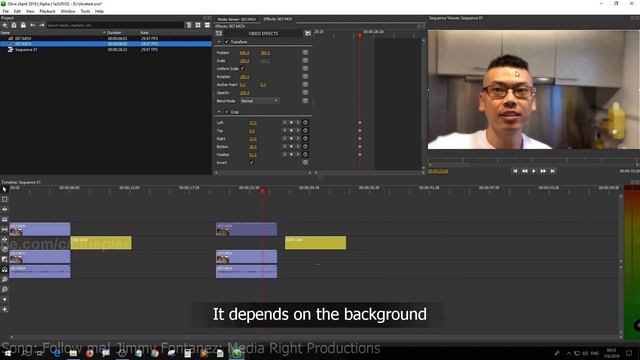Enable keyframing stopwatch for Opacity
The height and width of the screenshot is (360, 640).
[x=305, y=92]
